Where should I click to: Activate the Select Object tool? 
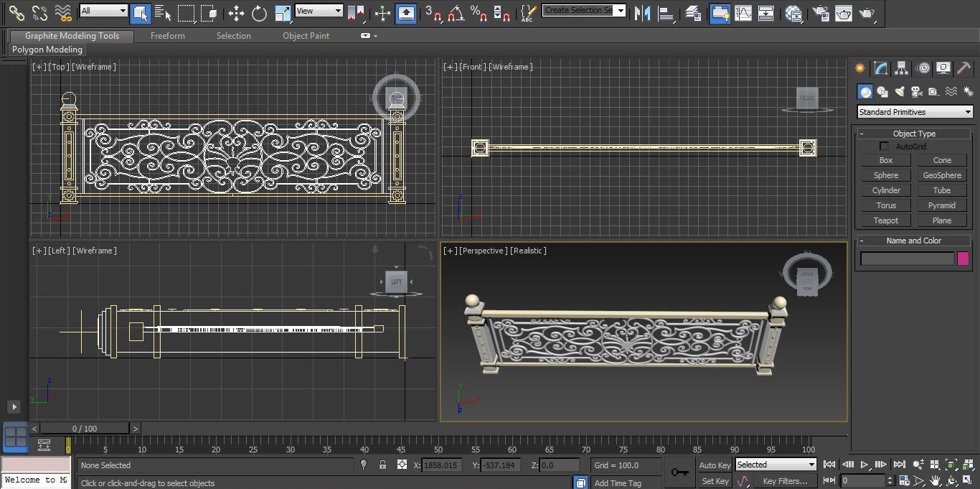(141, 12)
